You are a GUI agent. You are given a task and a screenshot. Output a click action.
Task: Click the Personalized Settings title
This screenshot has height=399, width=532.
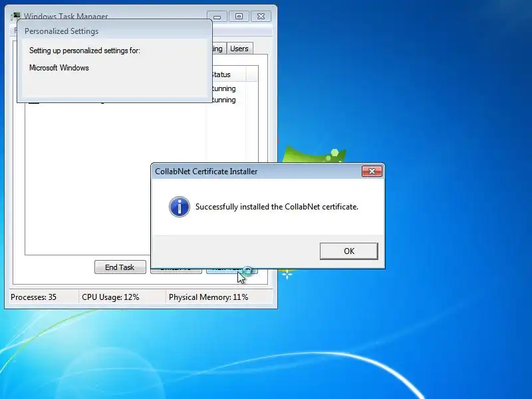61,31
